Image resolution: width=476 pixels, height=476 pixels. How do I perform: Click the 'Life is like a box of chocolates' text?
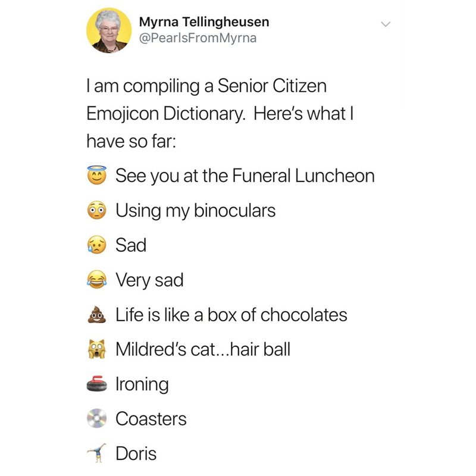[x=231, y=315]
